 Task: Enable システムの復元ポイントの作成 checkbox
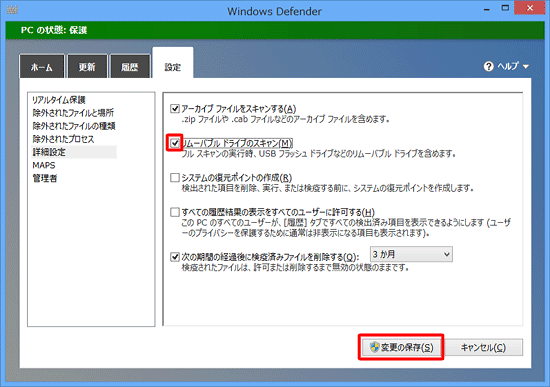[175, 178]
